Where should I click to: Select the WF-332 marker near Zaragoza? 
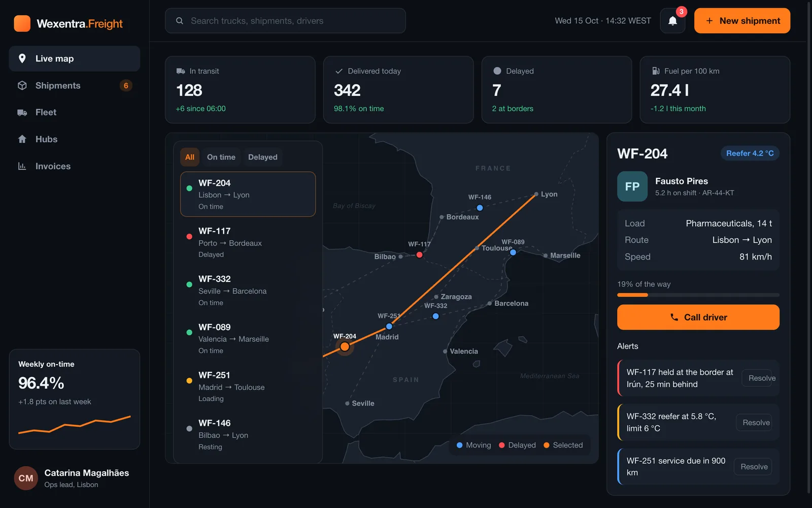435,316
